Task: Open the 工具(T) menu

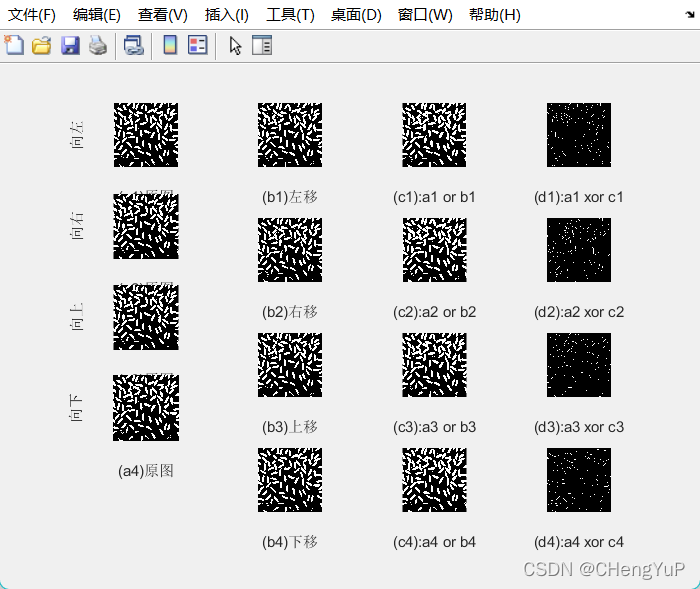Action: click(x=290, y=15)
